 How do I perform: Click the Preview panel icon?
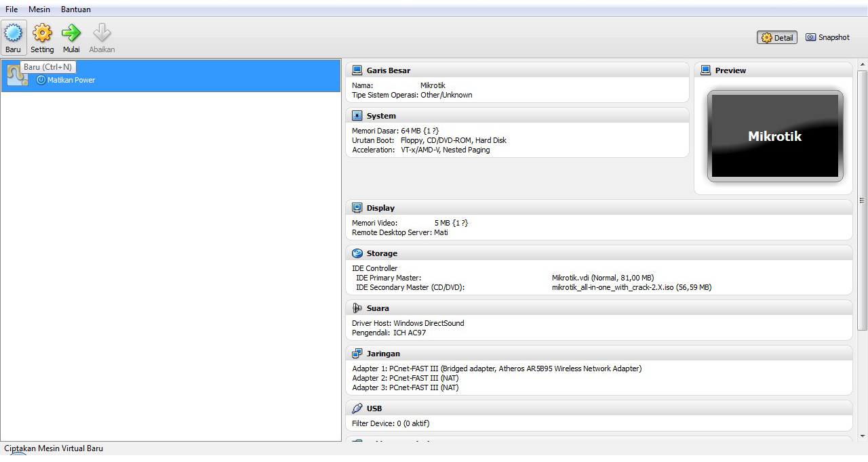(x=706, y=70)
